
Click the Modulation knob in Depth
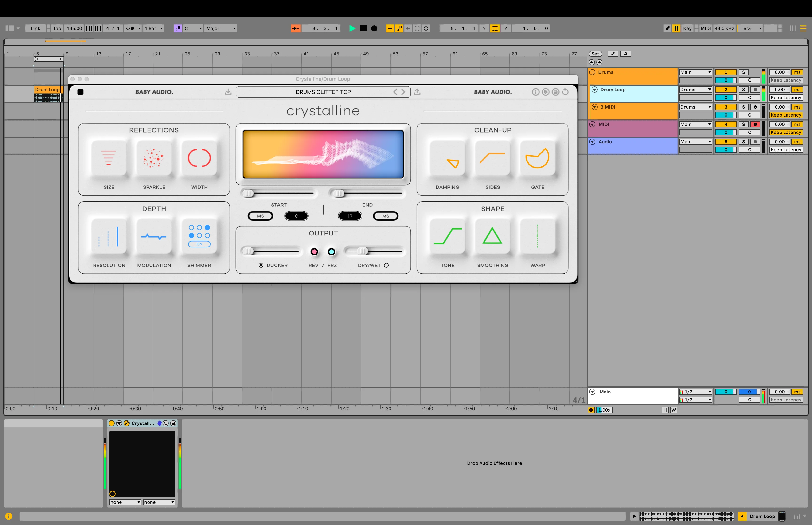[x=154, y=236]
